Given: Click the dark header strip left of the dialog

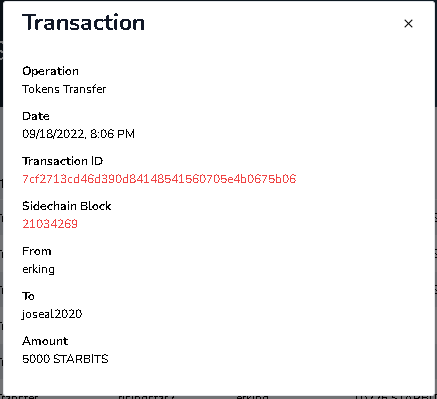Looking at the screenshot, I should click(1, 53).
